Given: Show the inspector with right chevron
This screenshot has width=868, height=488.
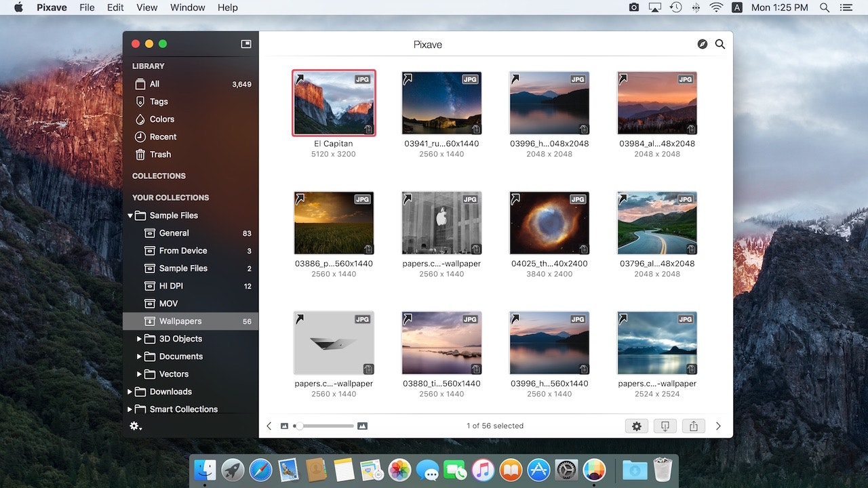Looking at the screenshot, I should [718, 426].
